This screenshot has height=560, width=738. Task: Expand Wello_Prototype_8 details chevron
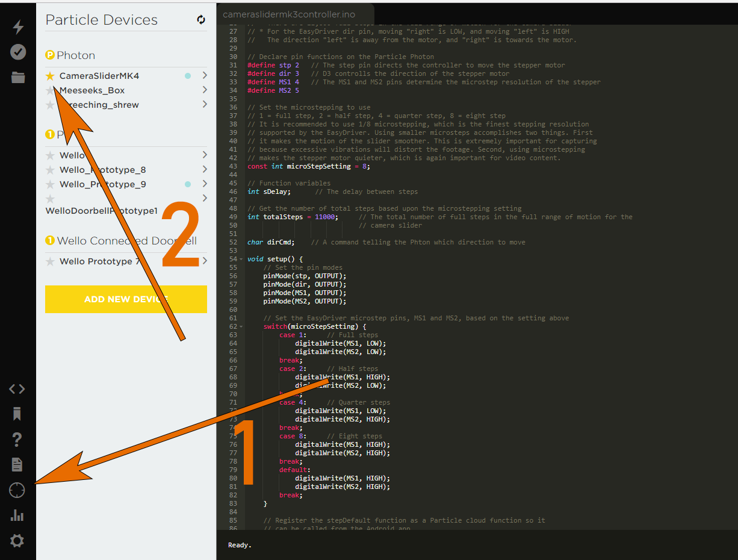point(205,169)
